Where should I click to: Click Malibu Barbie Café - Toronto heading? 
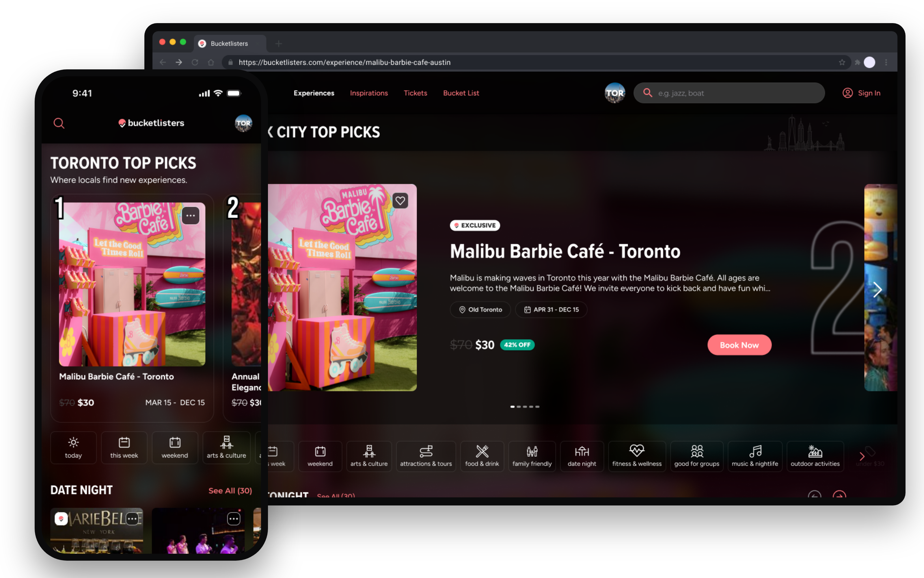coord(565,251)
